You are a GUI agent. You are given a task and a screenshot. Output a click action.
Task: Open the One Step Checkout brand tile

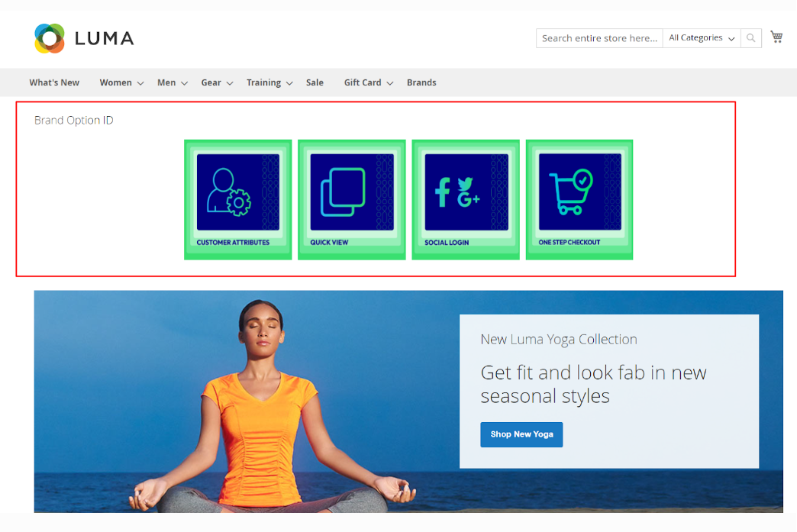(x=579, y=199)
